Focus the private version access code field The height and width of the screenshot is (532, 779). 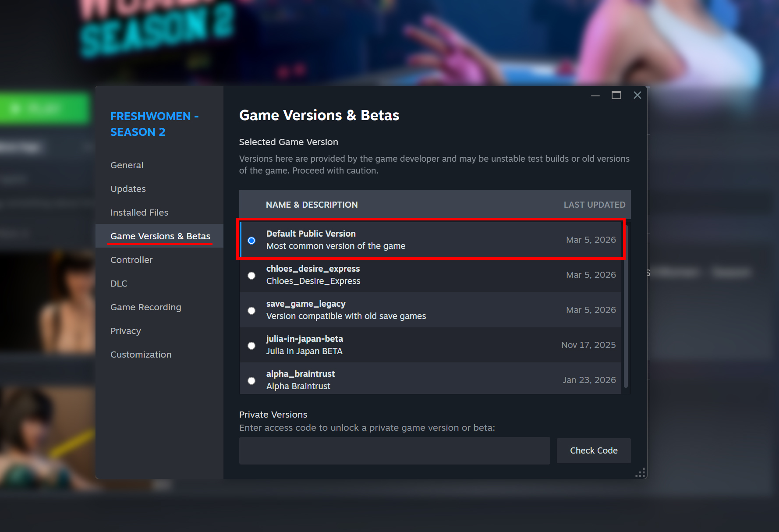point(394,450)
